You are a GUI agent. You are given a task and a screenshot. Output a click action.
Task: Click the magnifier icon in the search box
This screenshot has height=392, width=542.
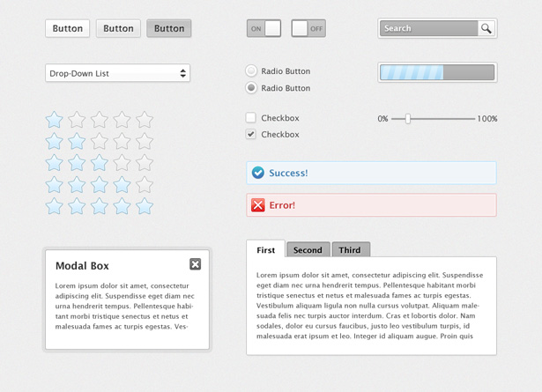[x=486, y=28]
